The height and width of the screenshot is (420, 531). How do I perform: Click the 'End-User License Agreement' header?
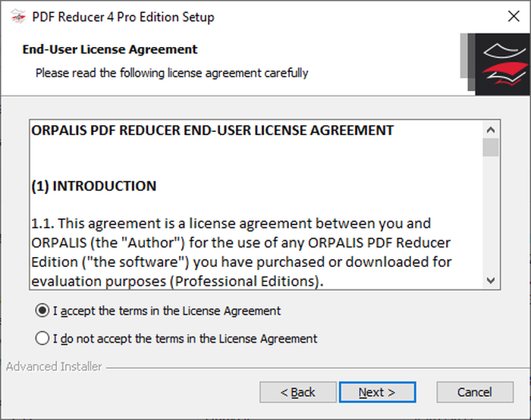click(x=110, y=49)
